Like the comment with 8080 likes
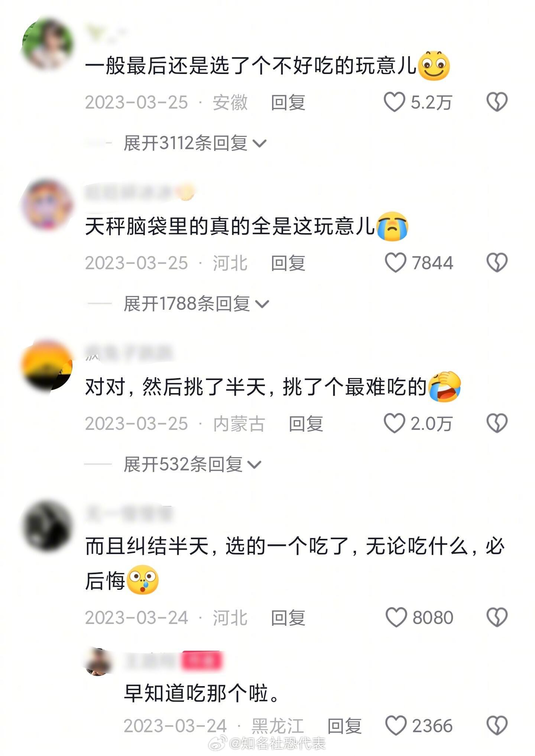Image resolution: width=535 pixels, height=756 pixels. [x=396, y=618]
